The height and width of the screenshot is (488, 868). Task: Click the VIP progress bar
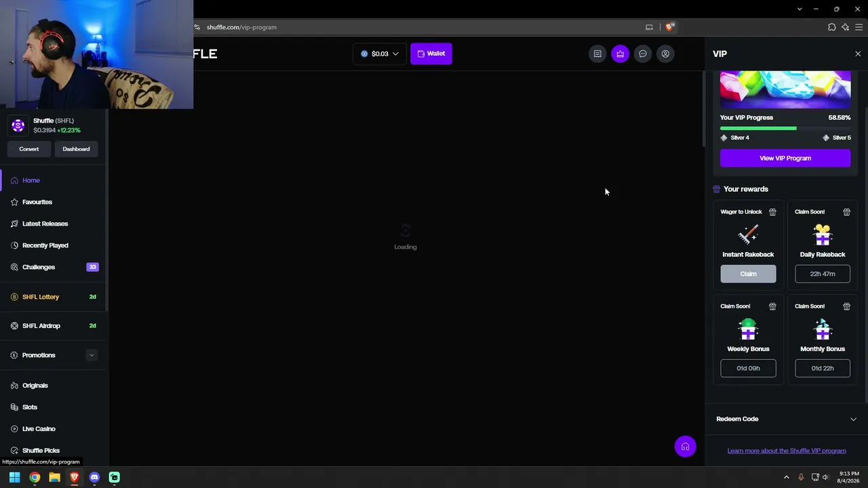785,128
